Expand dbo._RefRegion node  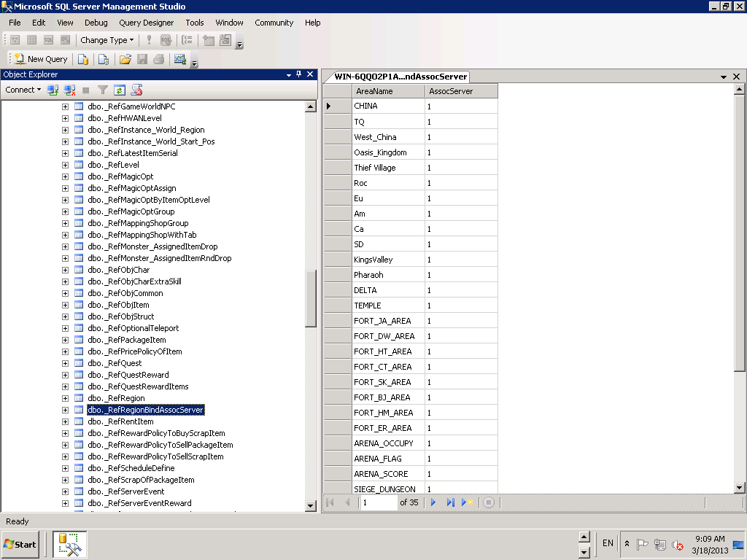pyautogui.click(x=65, y=398)
